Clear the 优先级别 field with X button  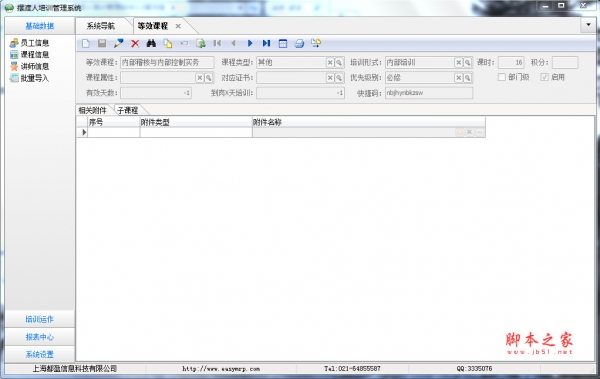click(458, 78)
